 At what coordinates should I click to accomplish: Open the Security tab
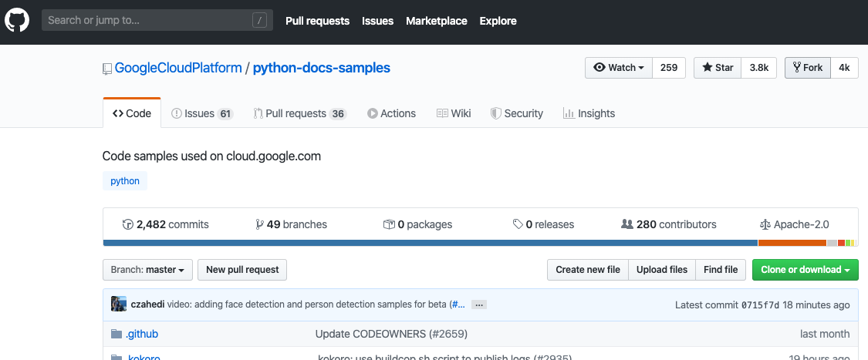coord(517,113)
